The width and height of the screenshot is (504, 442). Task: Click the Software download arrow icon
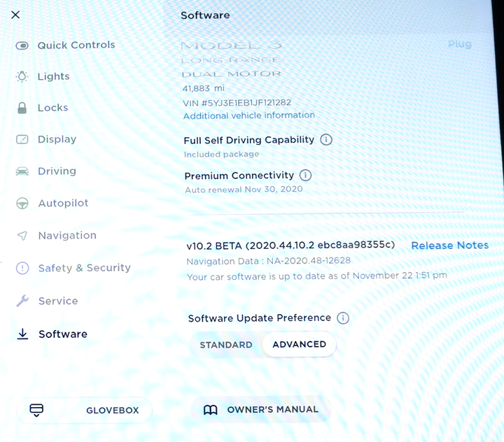(x=22, y=334)
